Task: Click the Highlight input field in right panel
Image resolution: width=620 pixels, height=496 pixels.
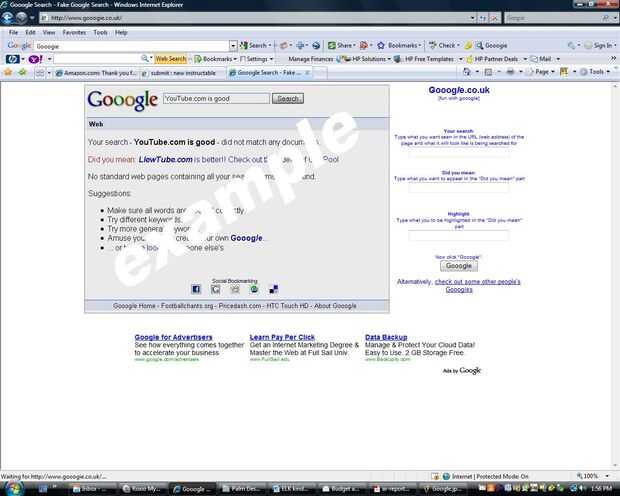Action: pos(459,235)
